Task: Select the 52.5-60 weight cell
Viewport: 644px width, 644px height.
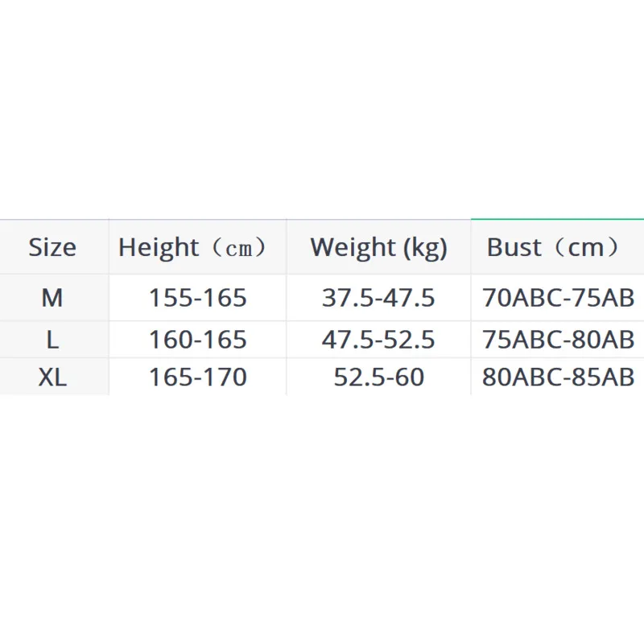Action: 378,377
